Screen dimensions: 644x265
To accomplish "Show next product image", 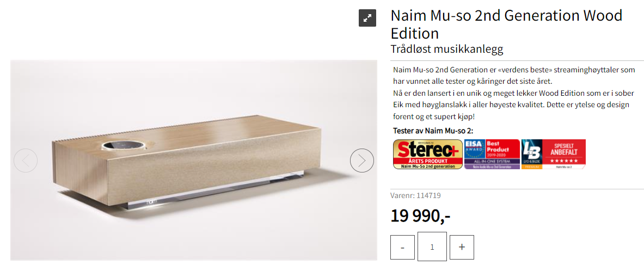I will pyautogui.click(x=362, y=160).
